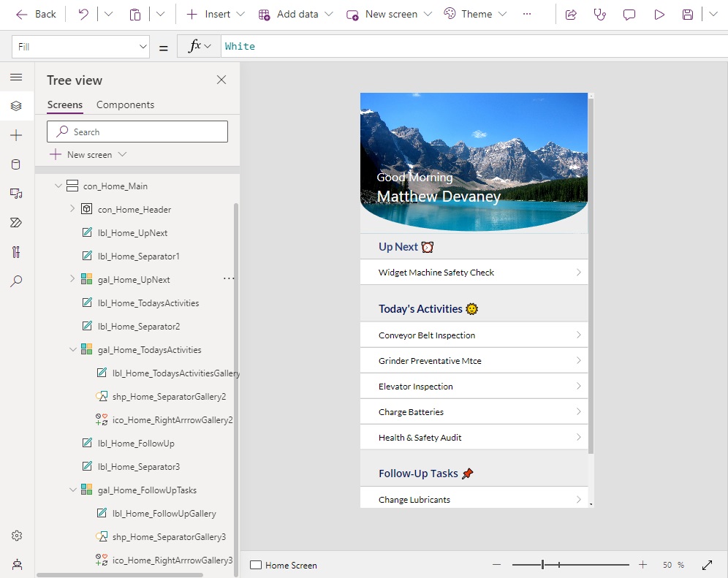Click Change Lubricants row arrow
Viewport: 728px width, 578px height.
tap(578, 500)
